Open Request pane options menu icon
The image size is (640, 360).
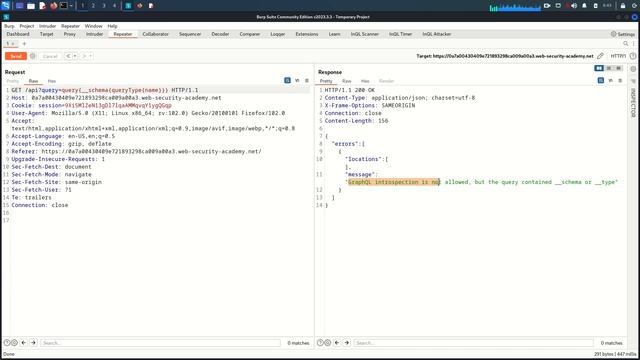pos(307,81)
